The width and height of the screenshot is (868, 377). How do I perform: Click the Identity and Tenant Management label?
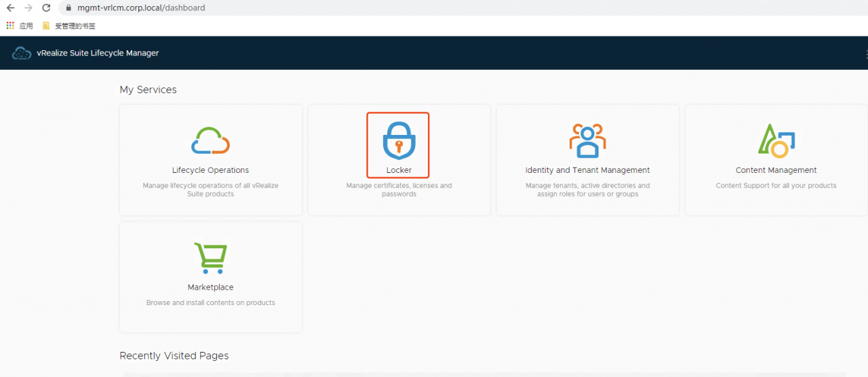click(x=587, y=170)
